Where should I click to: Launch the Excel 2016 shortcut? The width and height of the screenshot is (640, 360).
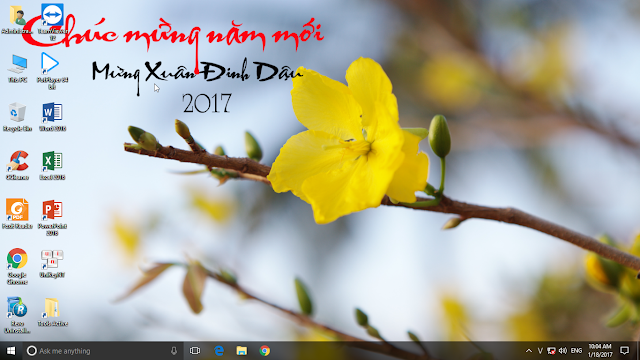[52, 166]
